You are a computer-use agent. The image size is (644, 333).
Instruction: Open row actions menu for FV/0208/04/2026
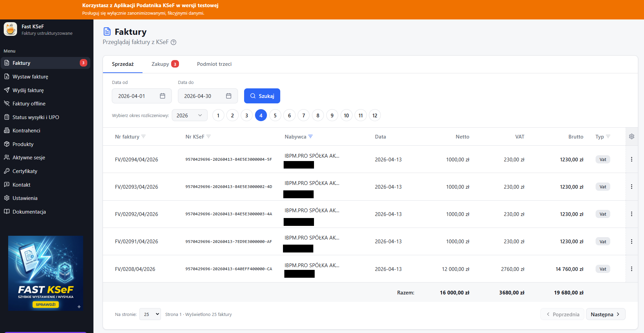point(631,269)
